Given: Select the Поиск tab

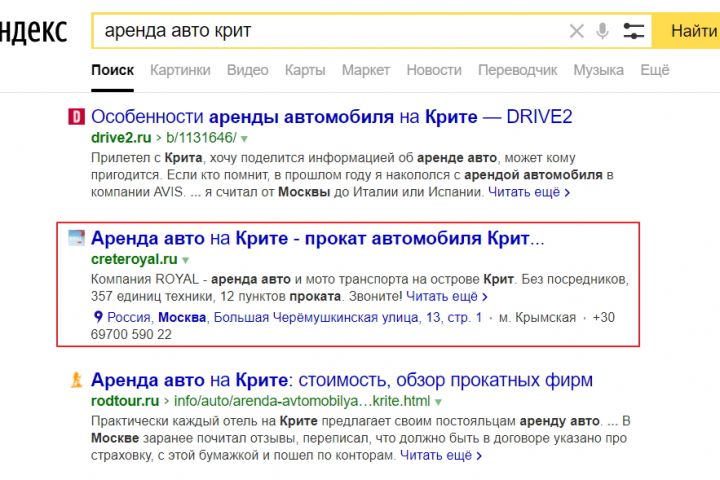Looking at the screenshot, I should pos(112,70).
